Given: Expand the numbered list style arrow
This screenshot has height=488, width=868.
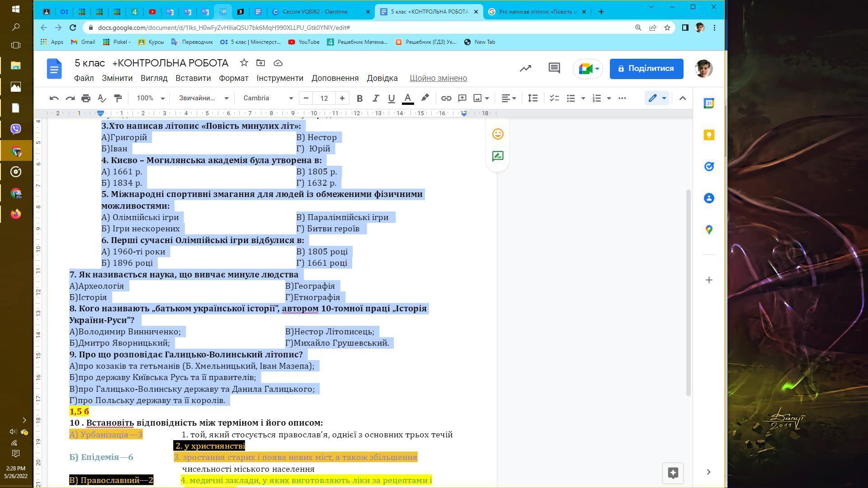Looking at the screenshot, I should click(x=609, y=98).
